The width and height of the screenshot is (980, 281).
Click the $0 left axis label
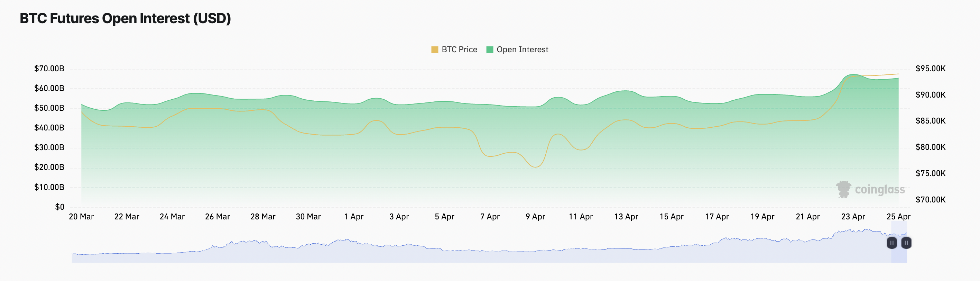[60, 207]
